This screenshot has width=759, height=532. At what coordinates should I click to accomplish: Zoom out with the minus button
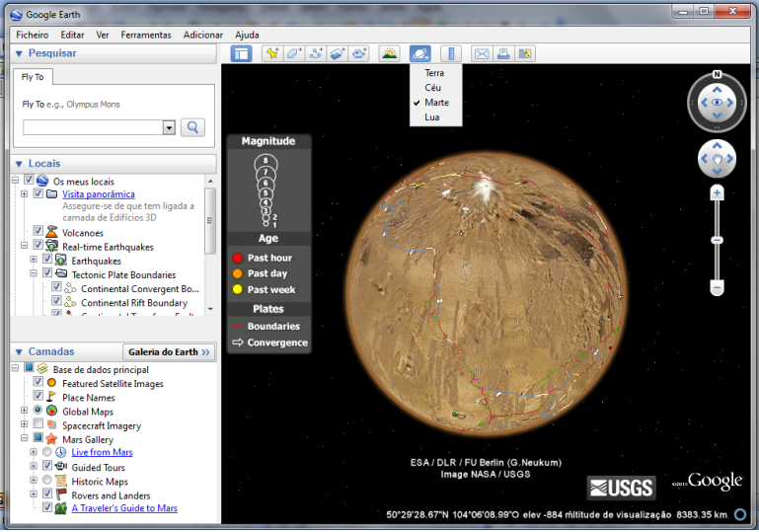pos(717,287)
